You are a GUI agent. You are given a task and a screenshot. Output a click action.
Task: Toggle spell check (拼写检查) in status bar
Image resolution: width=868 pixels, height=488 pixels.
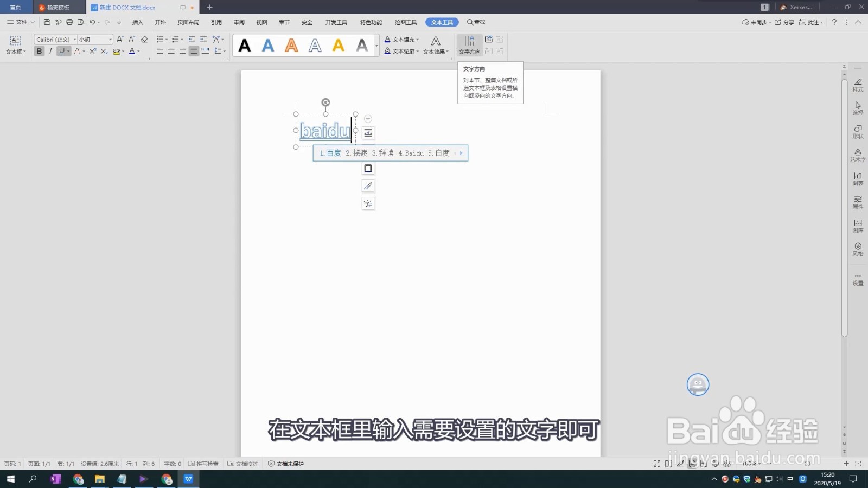[203, 464]
